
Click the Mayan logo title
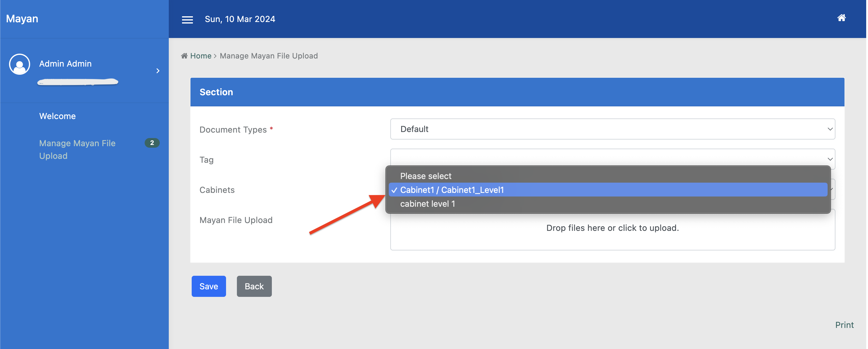[x=22, y=18]
